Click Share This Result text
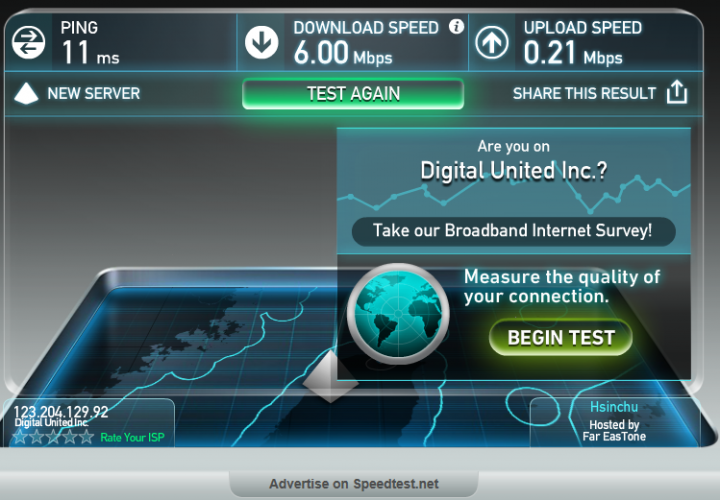Image resolution: width=720 pixels, height=500 pixels. tap(584, 93)
